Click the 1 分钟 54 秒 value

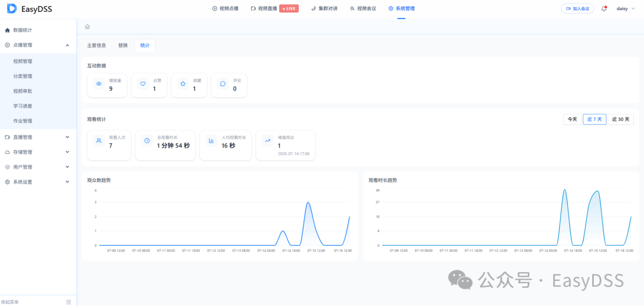(174, 146)
